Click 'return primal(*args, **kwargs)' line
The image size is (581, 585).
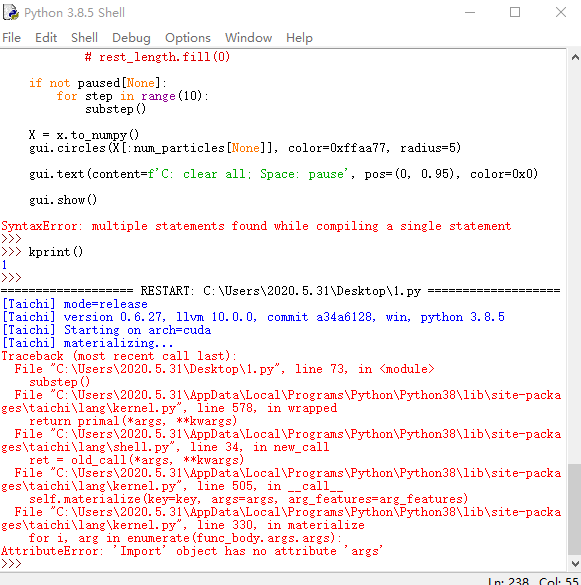click(x=133, y=422)
